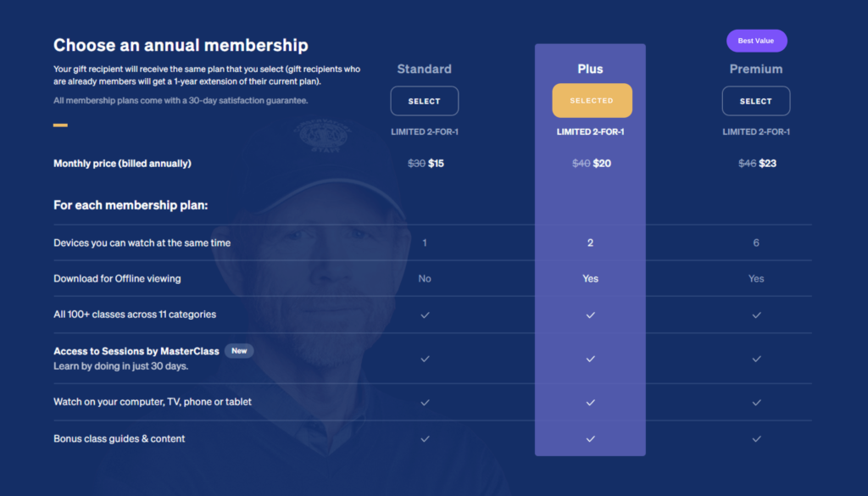Click the Premium column heading

pos(755,70)
